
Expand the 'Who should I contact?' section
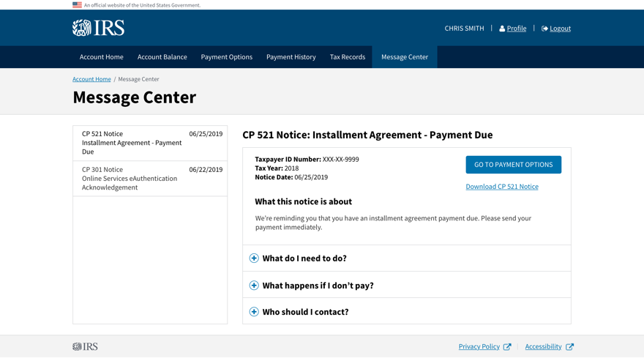pos(305,312)
